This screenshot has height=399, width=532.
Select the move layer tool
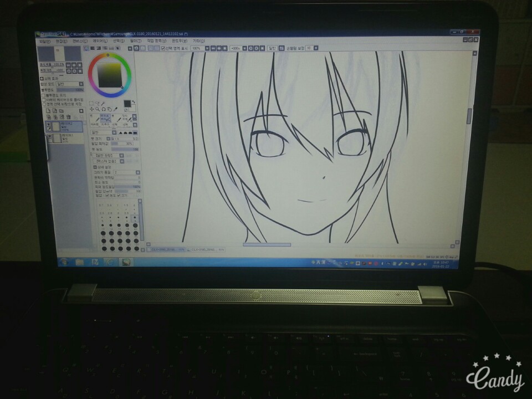click(x=91, y=109)
